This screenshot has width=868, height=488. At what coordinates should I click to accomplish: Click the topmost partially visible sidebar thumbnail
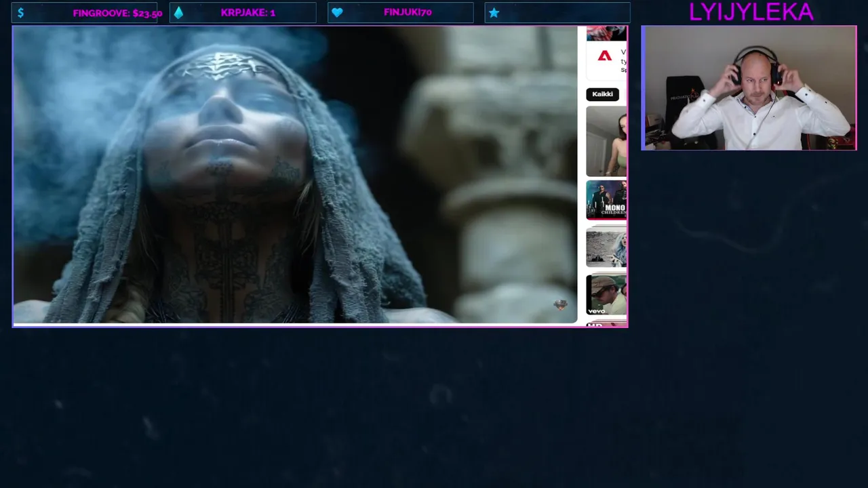pos(606,33)
